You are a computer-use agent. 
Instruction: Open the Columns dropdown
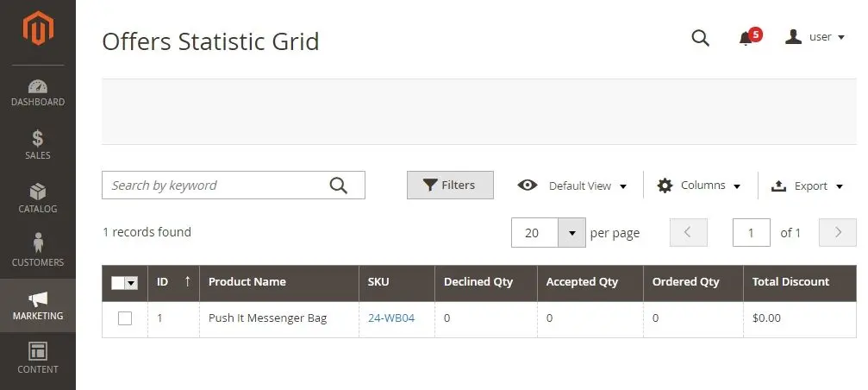point(698,186)
